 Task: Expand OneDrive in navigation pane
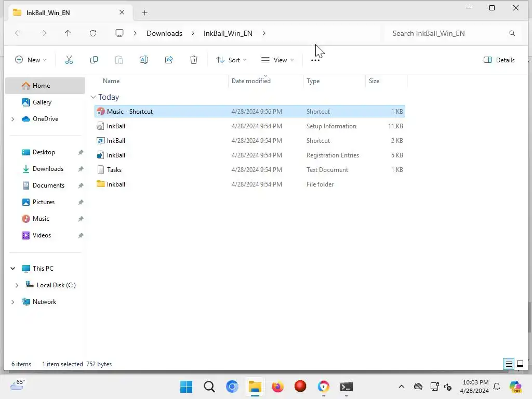click(x=13, y=119)
